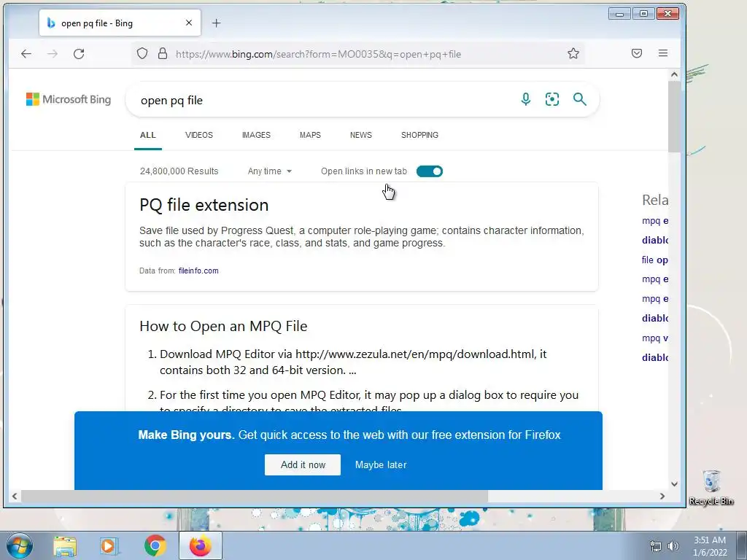Viewport: 747px width, 560px height.
Task: Switch to the VIDEOS tab
Action: [199, 135]
